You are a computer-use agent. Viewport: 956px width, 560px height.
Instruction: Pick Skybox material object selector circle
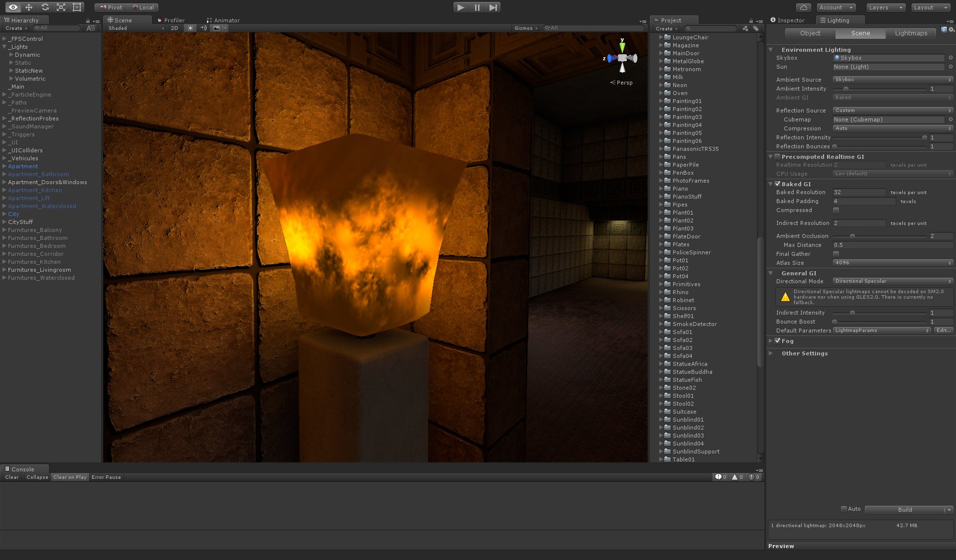pos(951,58)
